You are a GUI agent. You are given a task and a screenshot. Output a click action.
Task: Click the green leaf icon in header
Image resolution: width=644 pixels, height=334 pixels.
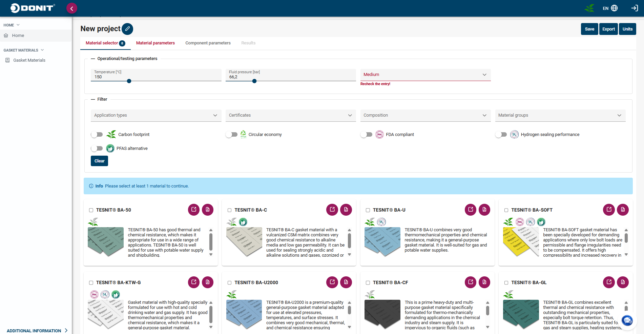click(589, 8)
